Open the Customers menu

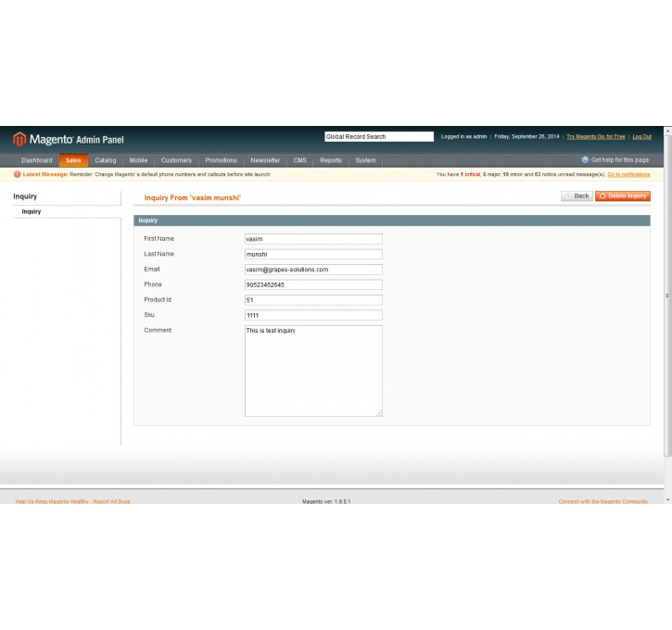tap(176, 160)
